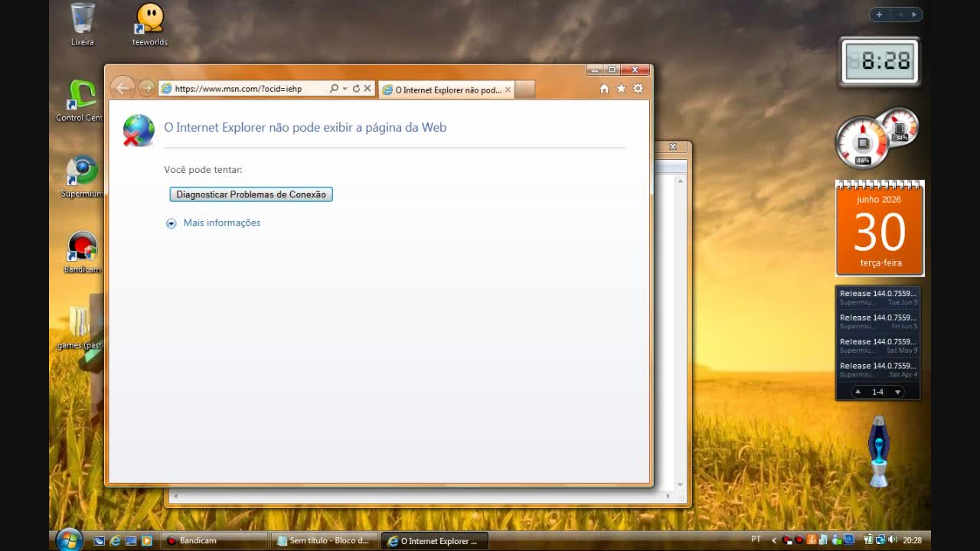The width and height of the screenshot is (980, 551).
Task: Select the Supermium desktop shortcut
Action: [82, 177]
